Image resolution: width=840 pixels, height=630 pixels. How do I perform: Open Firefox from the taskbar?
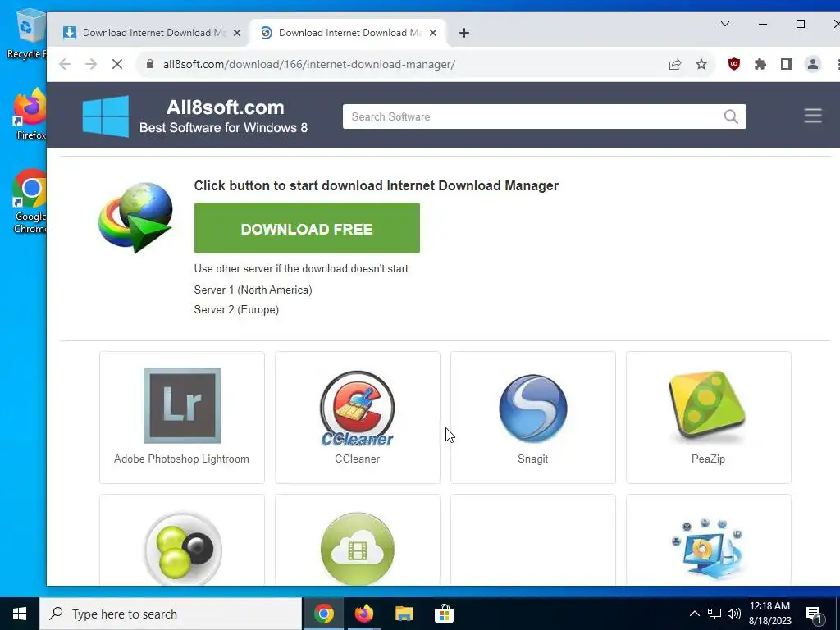(x=363, y=614)
